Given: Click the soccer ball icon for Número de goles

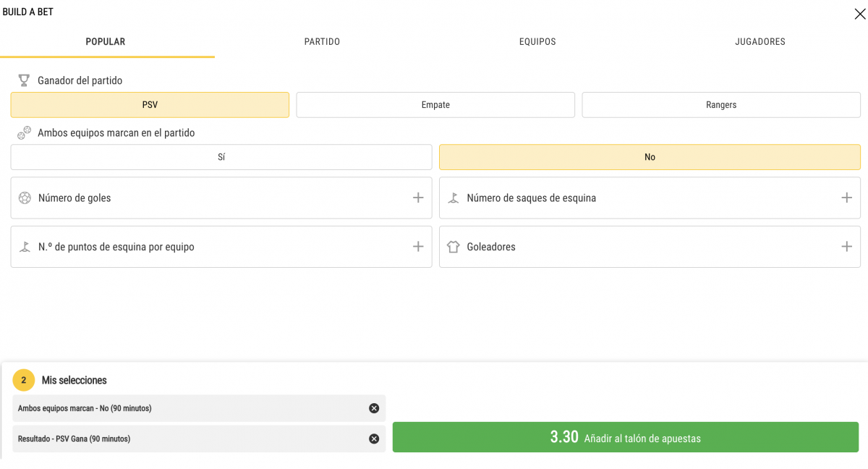Looking at the screenshot, I should pyautogui.click(x=25, y=198).
